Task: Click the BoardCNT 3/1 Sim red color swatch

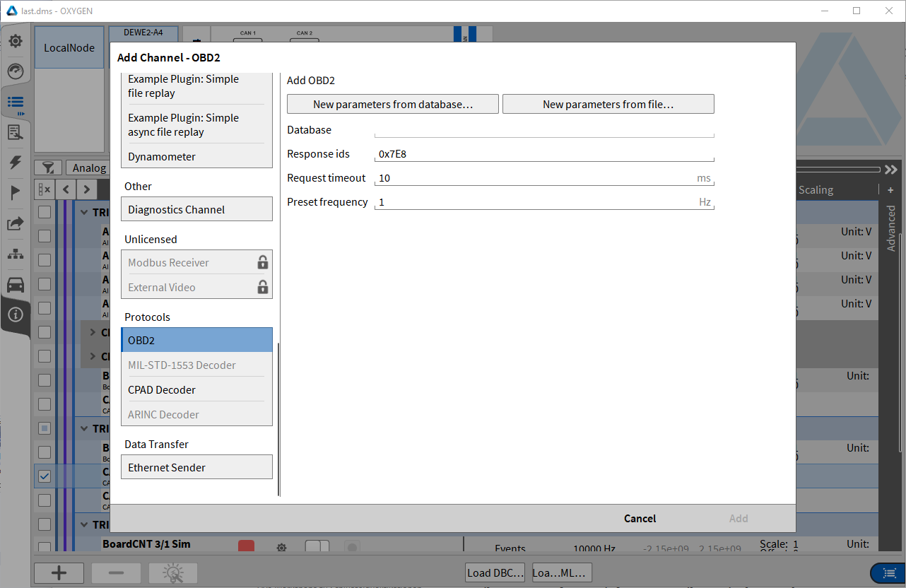Action: [x=246, y=546]
